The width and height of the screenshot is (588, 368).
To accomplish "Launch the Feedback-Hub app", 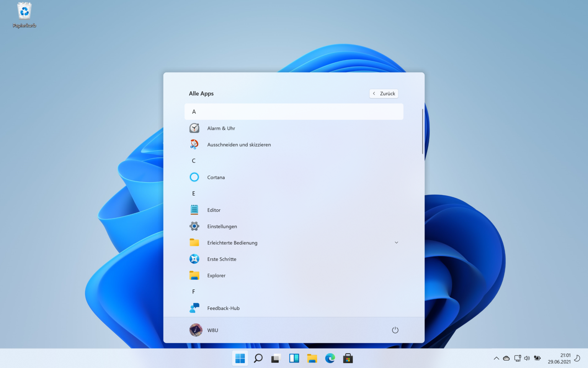I will (223, 308).
